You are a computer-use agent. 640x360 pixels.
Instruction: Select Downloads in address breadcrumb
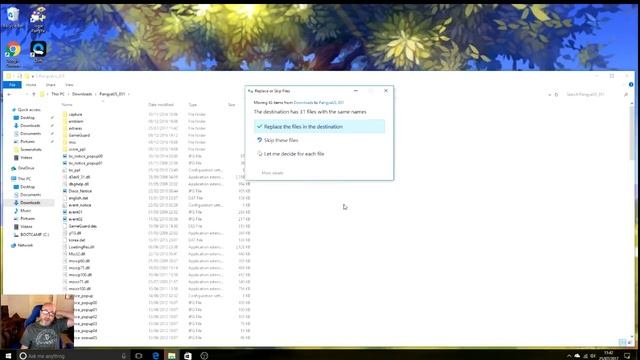82,94
